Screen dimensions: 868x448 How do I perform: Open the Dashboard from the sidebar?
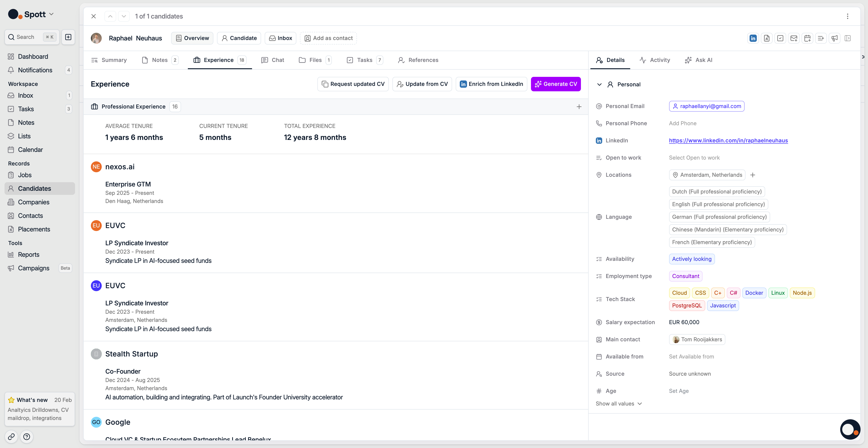point(40,57)
